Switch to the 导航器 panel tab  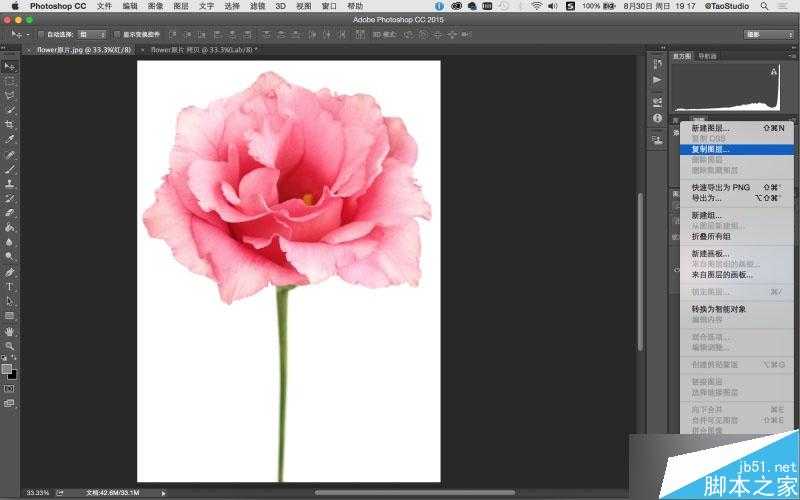[x=707, y=56]
